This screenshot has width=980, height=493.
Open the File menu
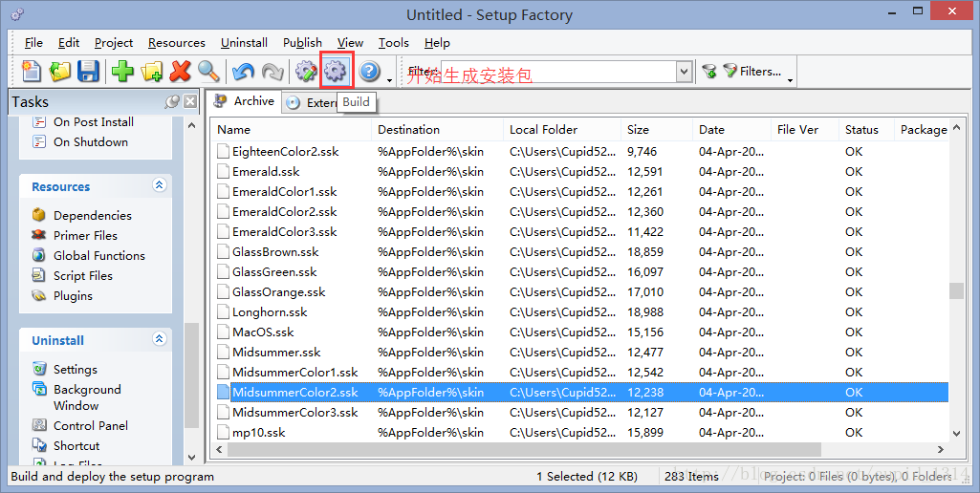[33, 42]
